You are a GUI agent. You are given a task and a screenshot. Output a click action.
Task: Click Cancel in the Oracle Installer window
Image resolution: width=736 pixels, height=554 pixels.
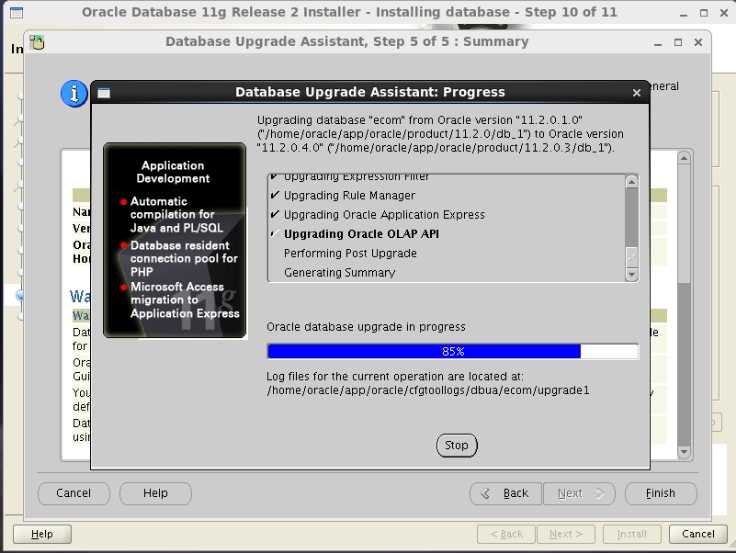click(698, 534)
